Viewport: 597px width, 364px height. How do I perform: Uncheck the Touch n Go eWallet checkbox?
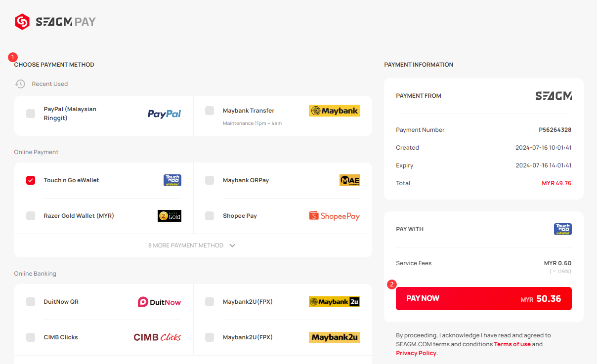point(31,180)
